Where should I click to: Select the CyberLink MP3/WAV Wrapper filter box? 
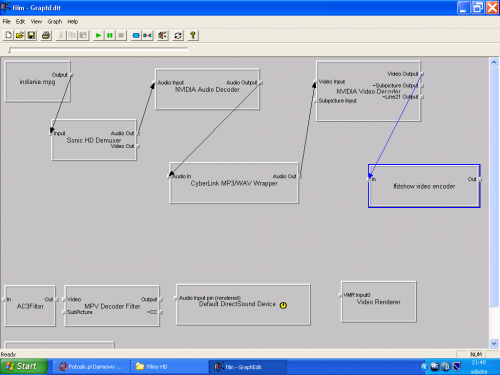(234, 183)
